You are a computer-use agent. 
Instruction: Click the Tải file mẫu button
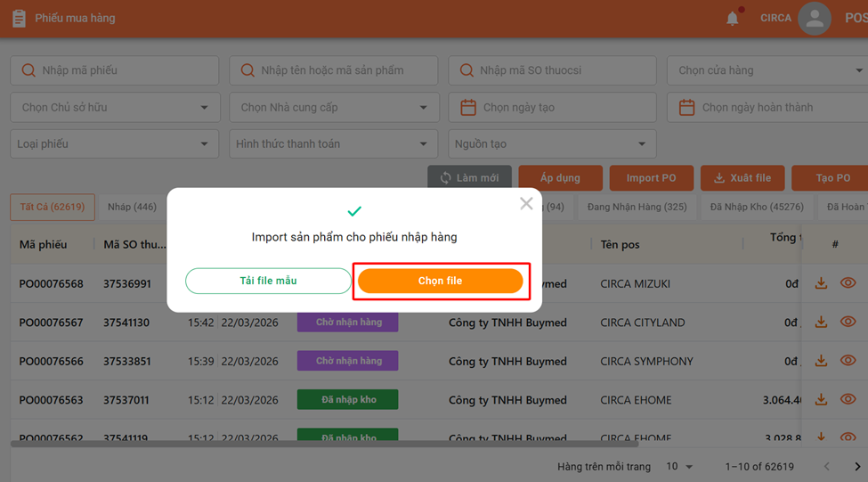(268, 281)
